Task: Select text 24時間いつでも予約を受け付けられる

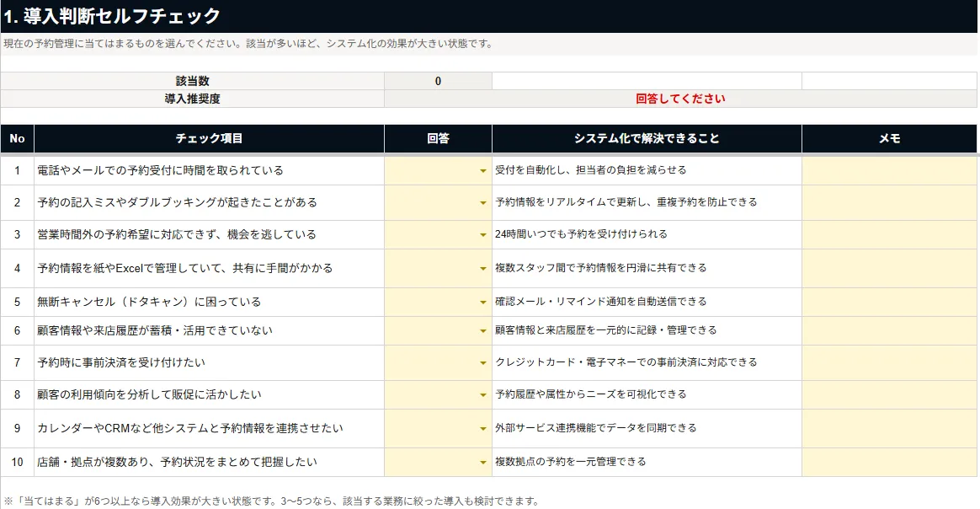Action: click(x=581, y=234)
